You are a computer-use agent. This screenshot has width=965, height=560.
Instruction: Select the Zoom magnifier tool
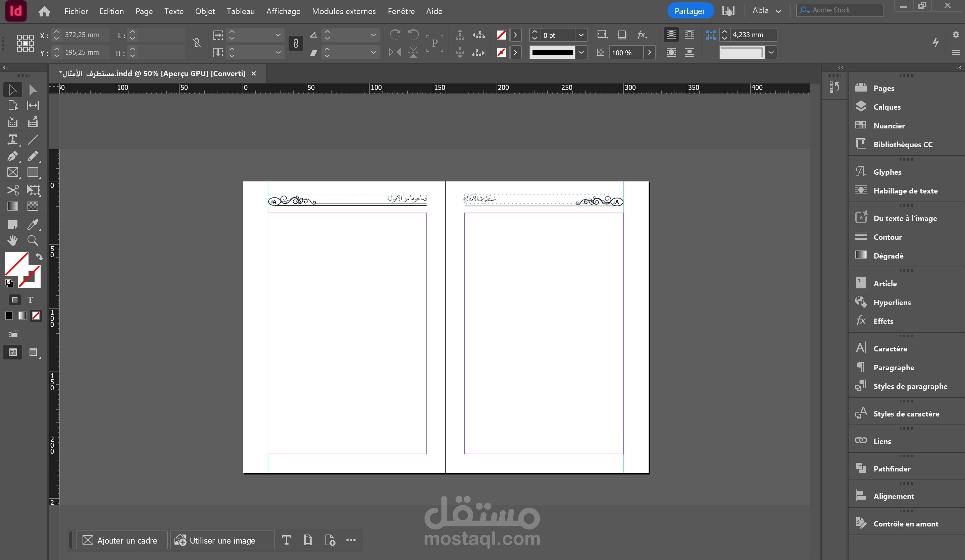pos(33,240)
